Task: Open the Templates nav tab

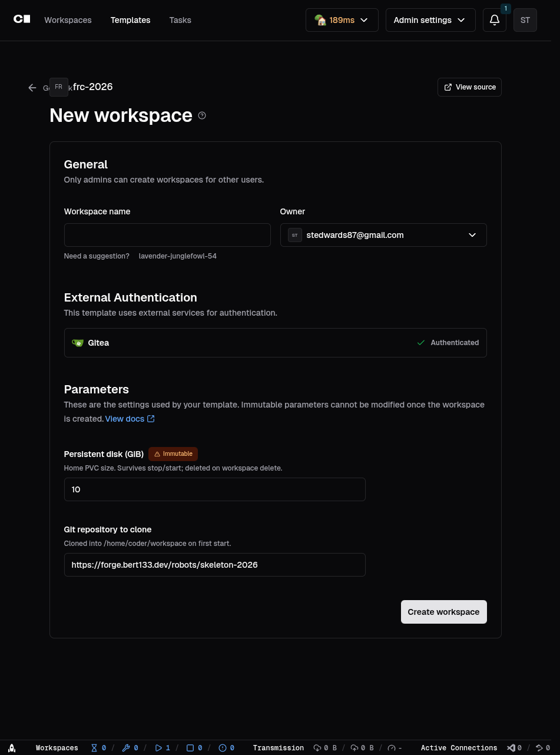Action: pyautogui.click(x=130, y=20)
